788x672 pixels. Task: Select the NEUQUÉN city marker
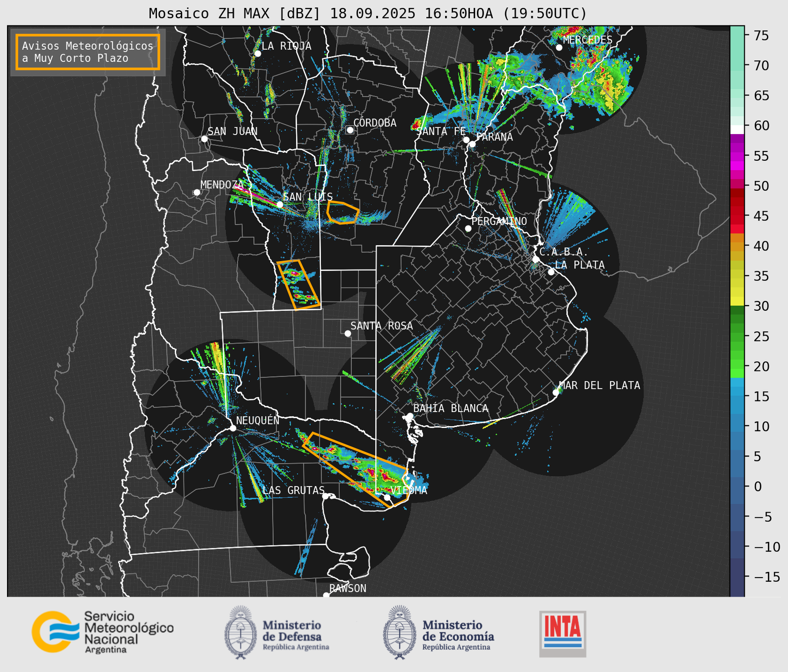coord(233,428)
